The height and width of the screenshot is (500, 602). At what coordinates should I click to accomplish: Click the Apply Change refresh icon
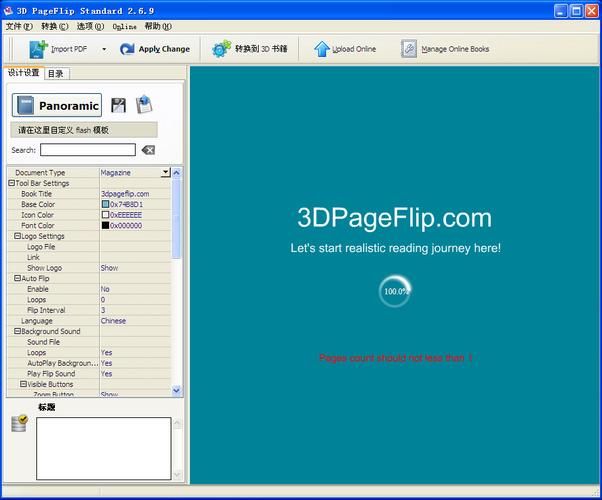coord(127,48)
